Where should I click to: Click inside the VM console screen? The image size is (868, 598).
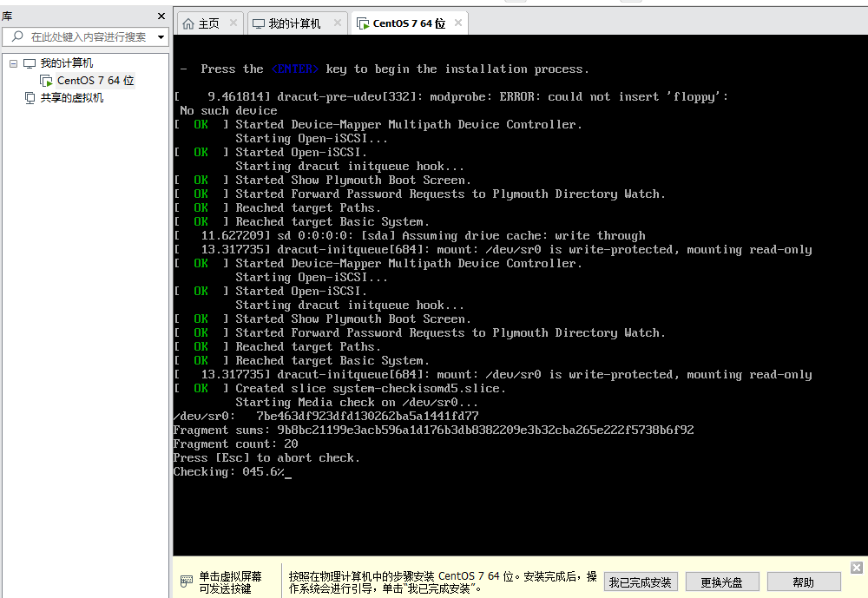520,295
